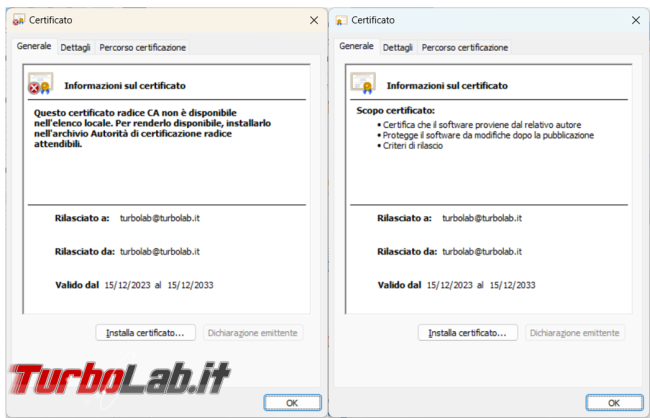Close the right Certificato window

tap(636, 20)
